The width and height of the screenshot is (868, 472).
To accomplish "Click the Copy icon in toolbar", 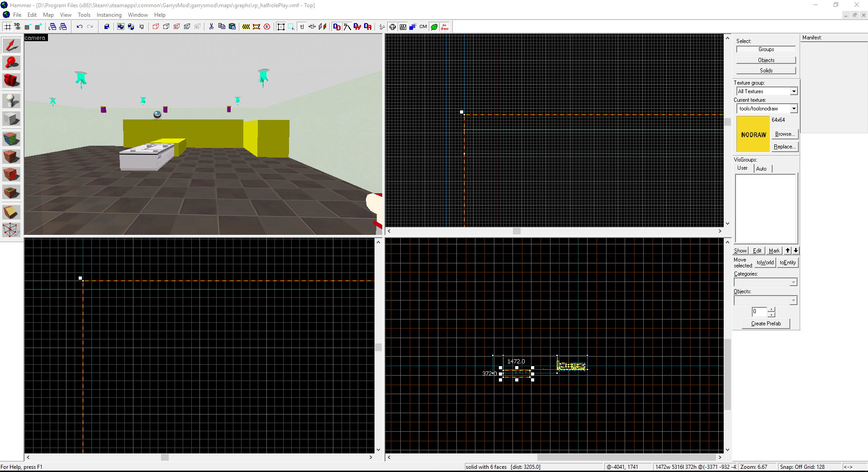I will click(222, 27).
